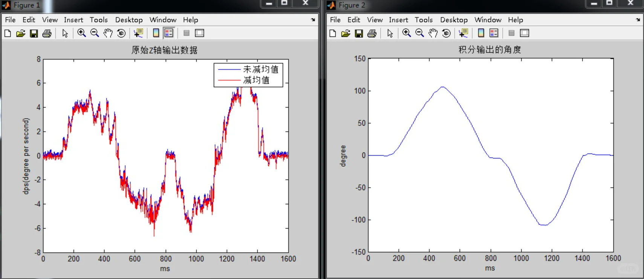Save Figure 1 using the floppy disk icon
The image size is (644, 279).
(34, 33)
